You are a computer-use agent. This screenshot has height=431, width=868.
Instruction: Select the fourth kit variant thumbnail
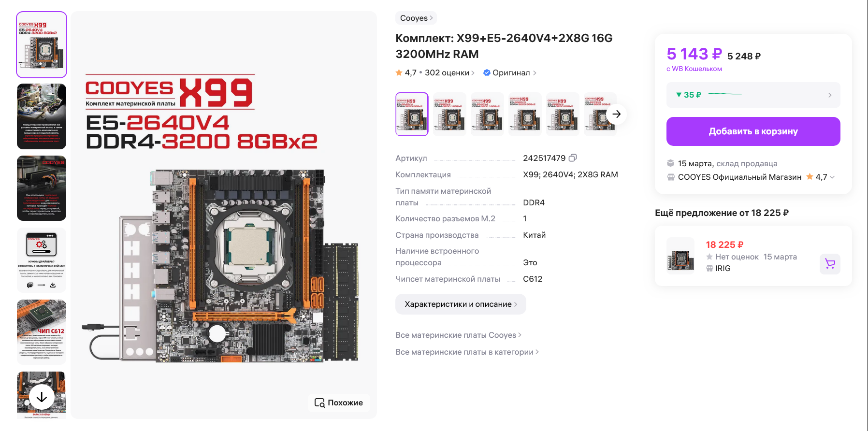coord(525,114)
